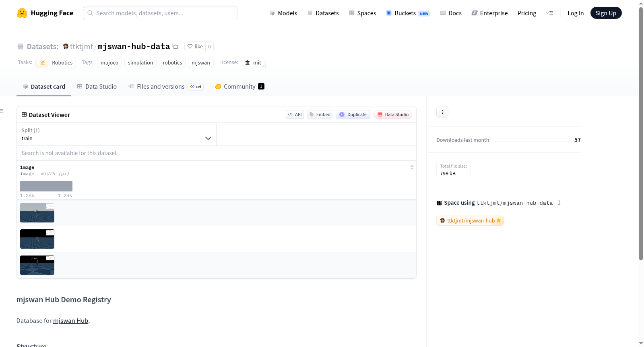Click the Total file size 798 kB
The width and height of the screenshot is (644, 347).
point(453,170)
